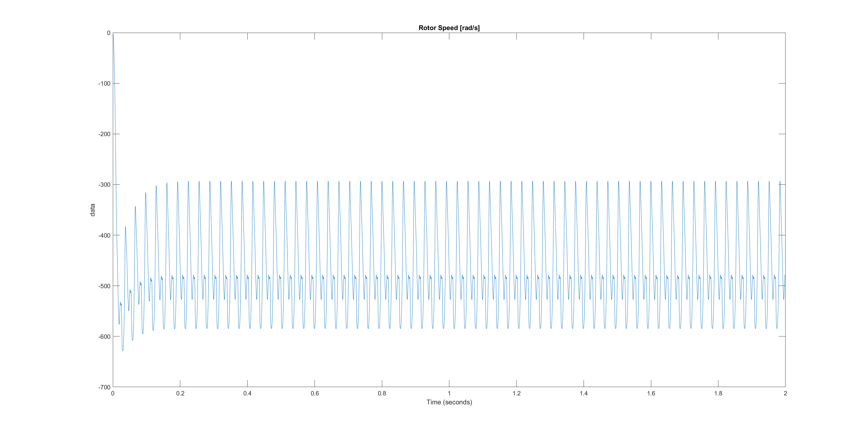Click the -200 tick label on the y-axis
This screenshot has width=868, height=435.
pos(104,134)
